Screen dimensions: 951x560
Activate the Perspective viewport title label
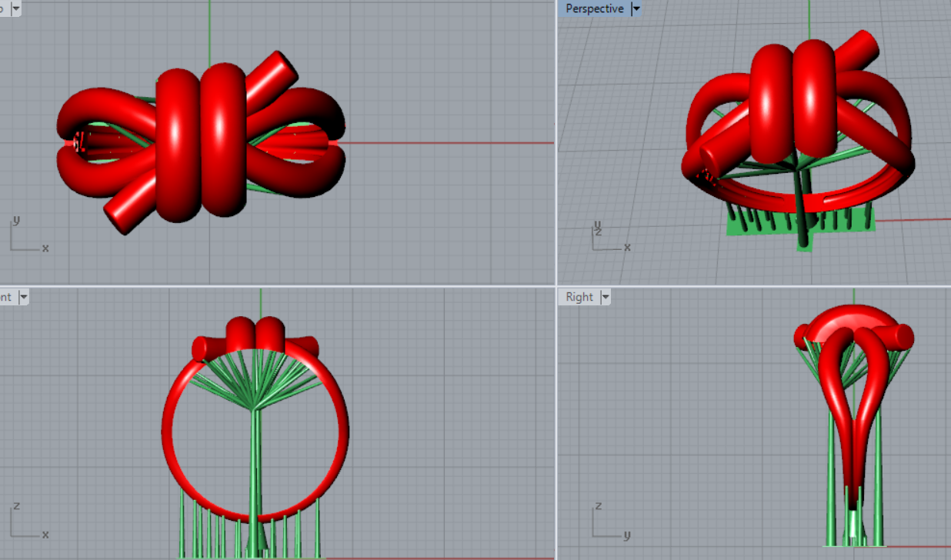tap(594, 8)
